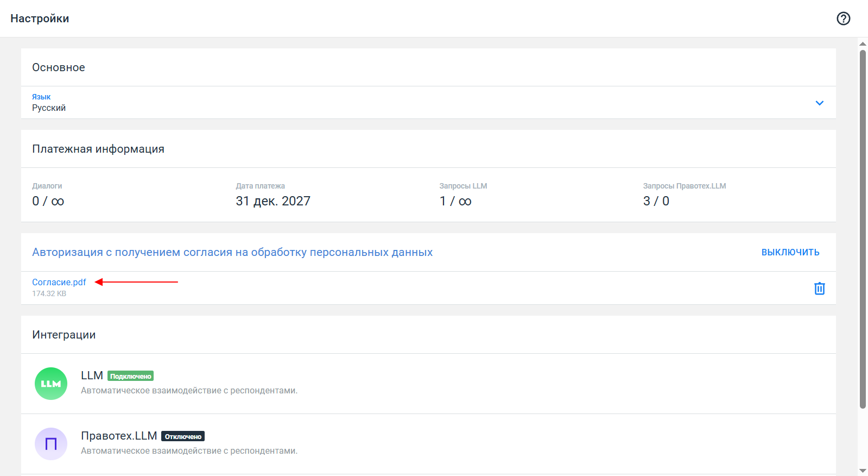Image resolution: width=868 pixels, height=476 pixels.
Task: Click the vertical scrollbar thumb
Action: click(863, 228)
